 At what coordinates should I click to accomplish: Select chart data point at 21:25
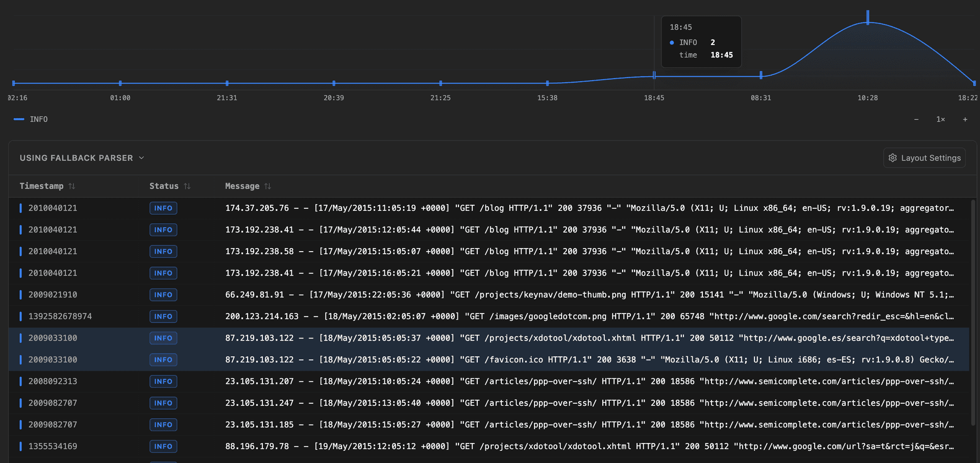click(440, 83)
